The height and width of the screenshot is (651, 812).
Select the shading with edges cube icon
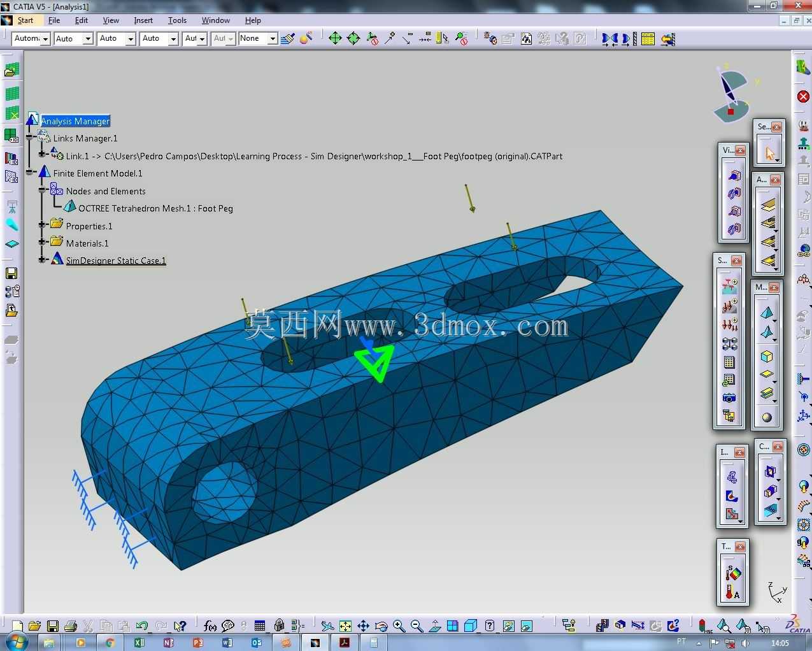click(471, 626)
